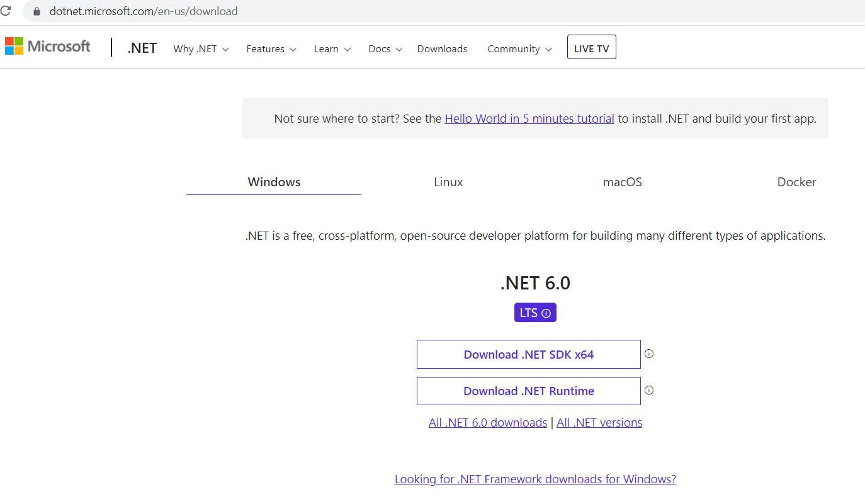Viewport: 865px width, 504px height.
Task: Open .NET Framework downloads for Windows link
Action: coord(535,479)
